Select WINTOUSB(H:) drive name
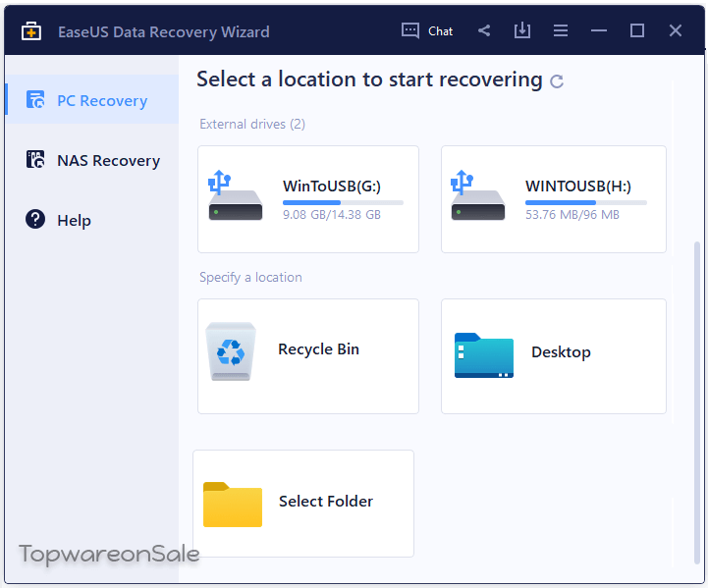Image resolution: width=708 pixels, height=588 pixels. pos(578,186)
